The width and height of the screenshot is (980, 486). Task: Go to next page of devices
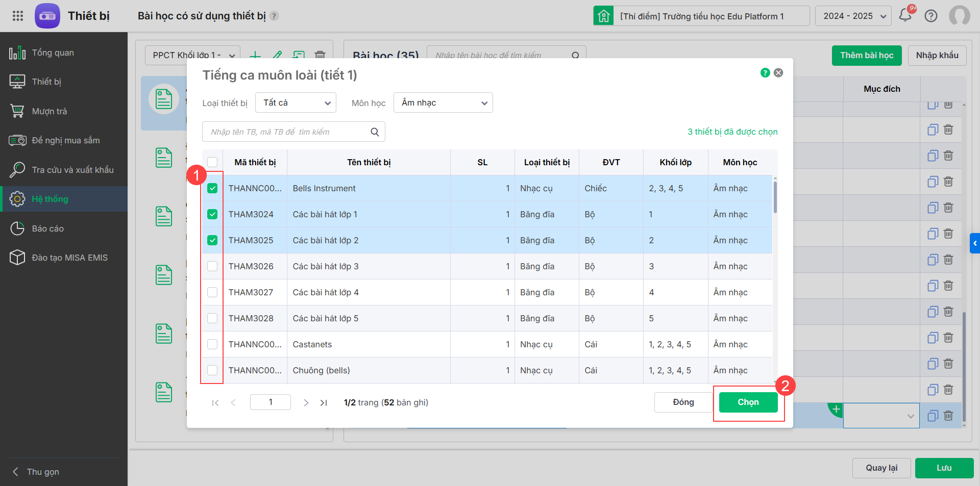[306, 403]
